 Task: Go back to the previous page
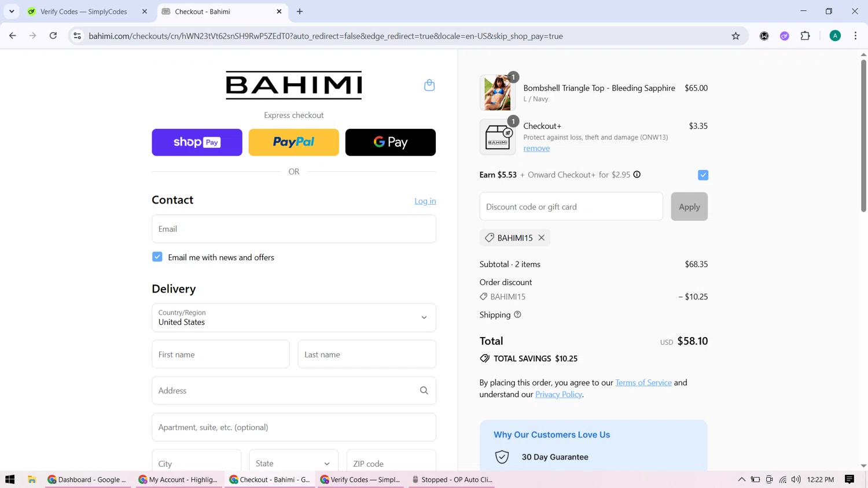point(13,36)
